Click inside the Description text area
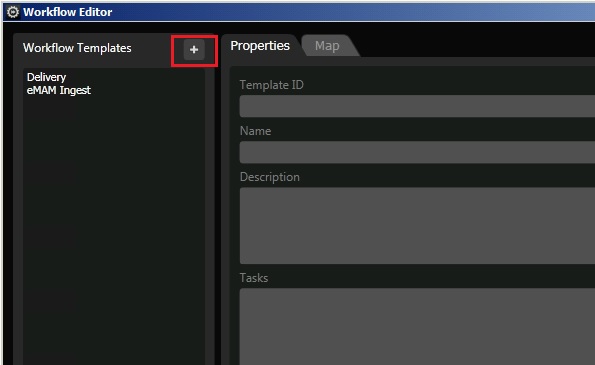This screenshot has height=365, width=595. coord(417,225)
